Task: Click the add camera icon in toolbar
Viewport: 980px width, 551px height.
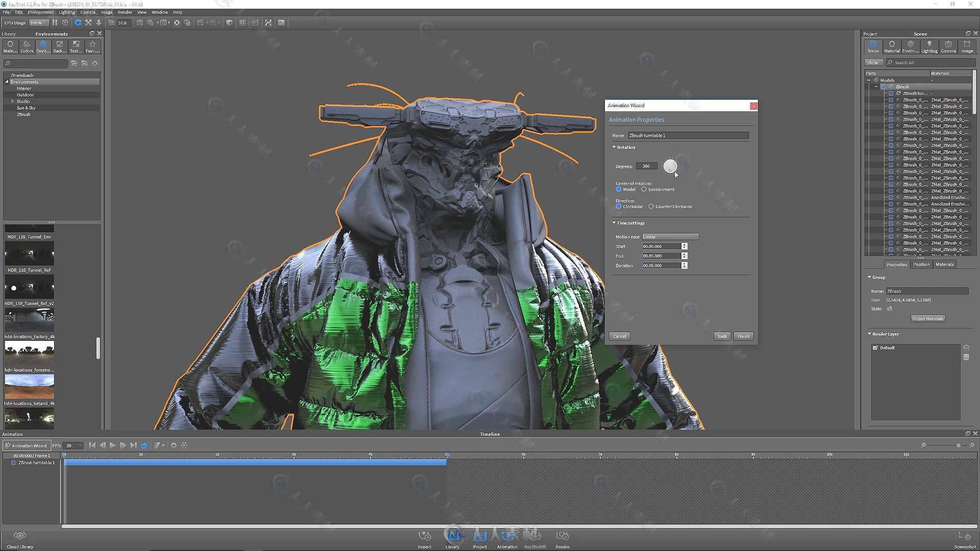Action: coord(140,22)
